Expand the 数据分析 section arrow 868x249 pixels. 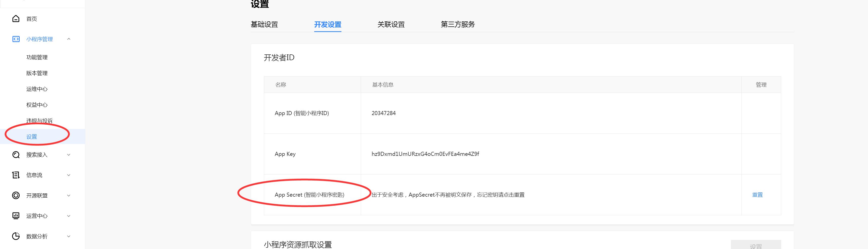pos(69,236)
